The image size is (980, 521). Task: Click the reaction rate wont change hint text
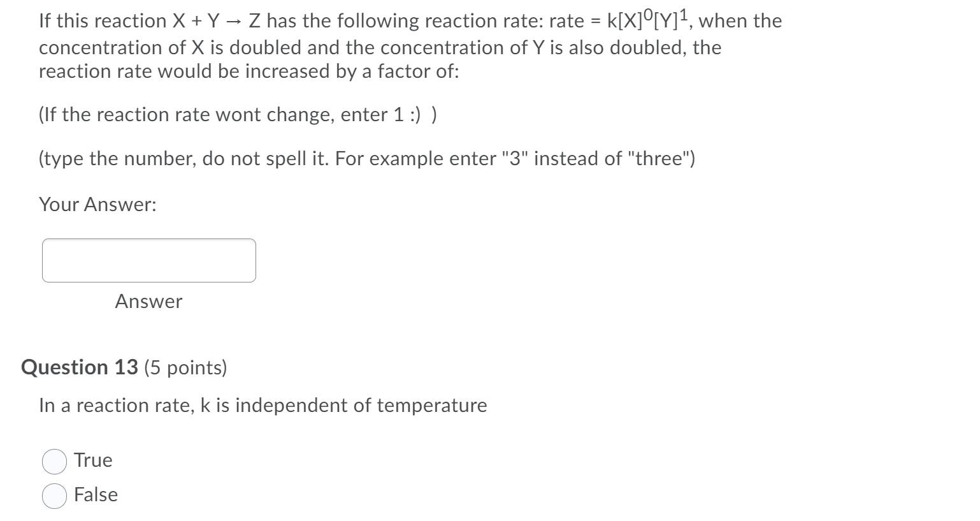click(238, 115)
